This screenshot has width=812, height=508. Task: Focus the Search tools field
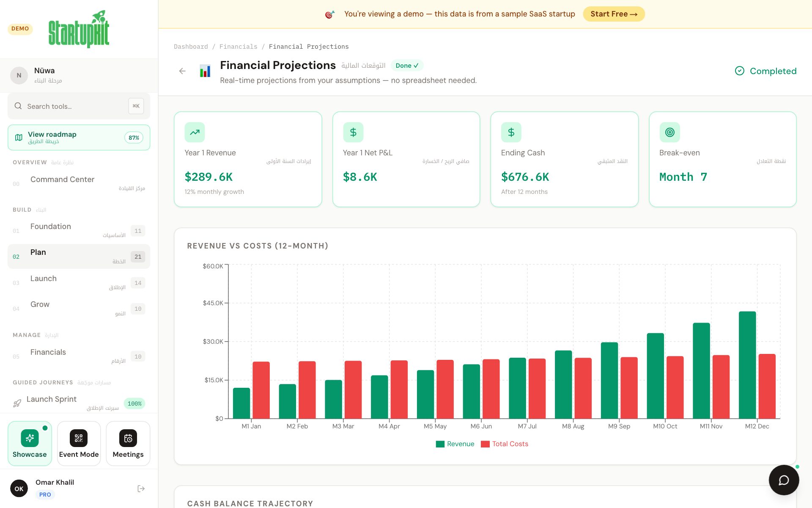click(x=79, y=106)
